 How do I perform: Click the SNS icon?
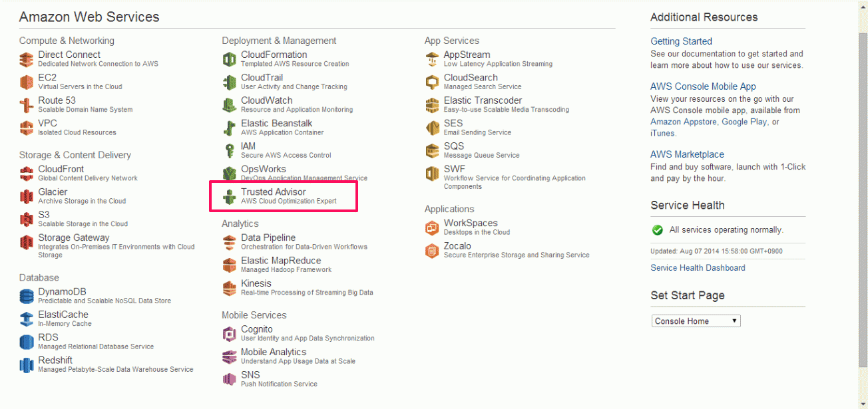(x=229, y=379)
